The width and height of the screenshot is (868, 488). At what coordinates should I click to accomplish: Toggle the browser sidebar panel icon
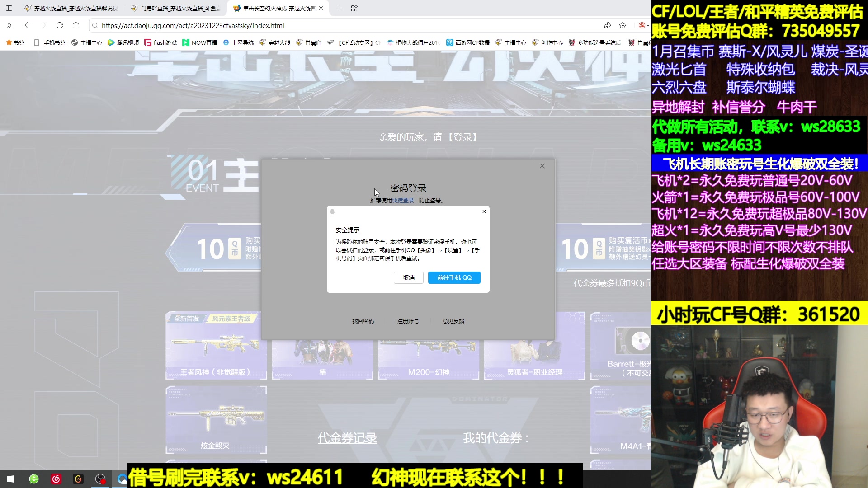pos(9,8)
